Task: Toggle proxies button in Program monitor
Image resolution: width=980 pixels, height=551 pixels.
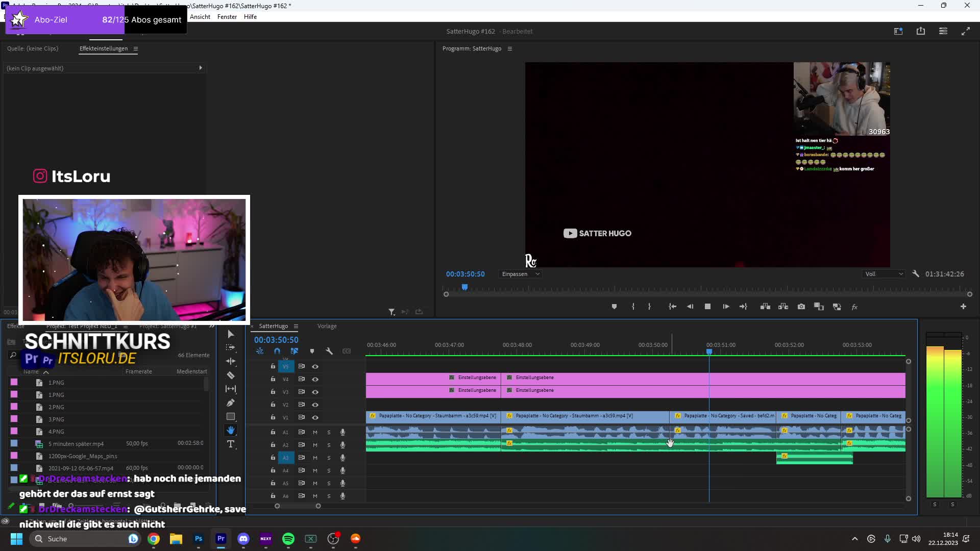Action: point(837,307)
